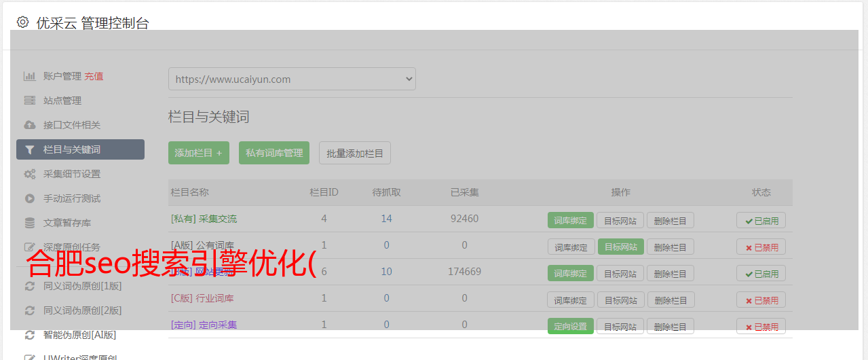The width and height of the screenshot is (868, 360).
Task: Toggle 已启用 status for 采集交流
Action: point(761,220)
